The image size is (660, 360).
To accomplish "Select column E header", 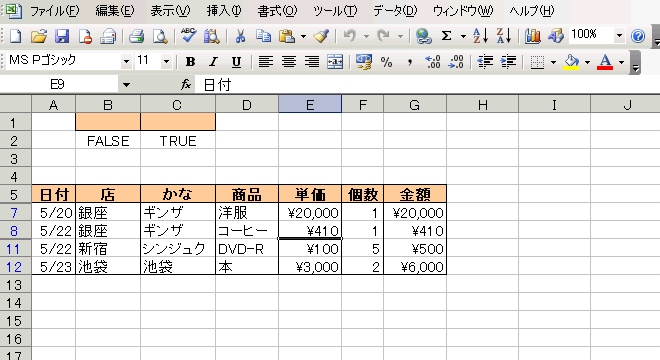I will (310, 104).
